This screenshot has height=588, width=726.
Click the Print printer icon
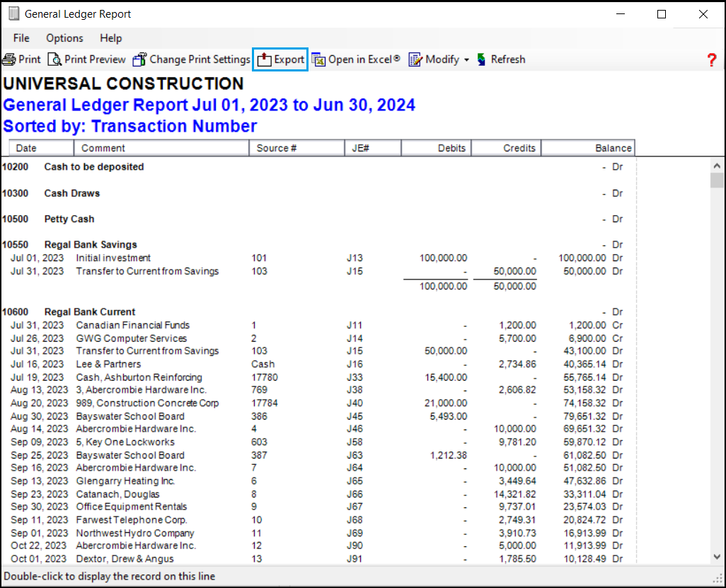[x=8, y=59]
